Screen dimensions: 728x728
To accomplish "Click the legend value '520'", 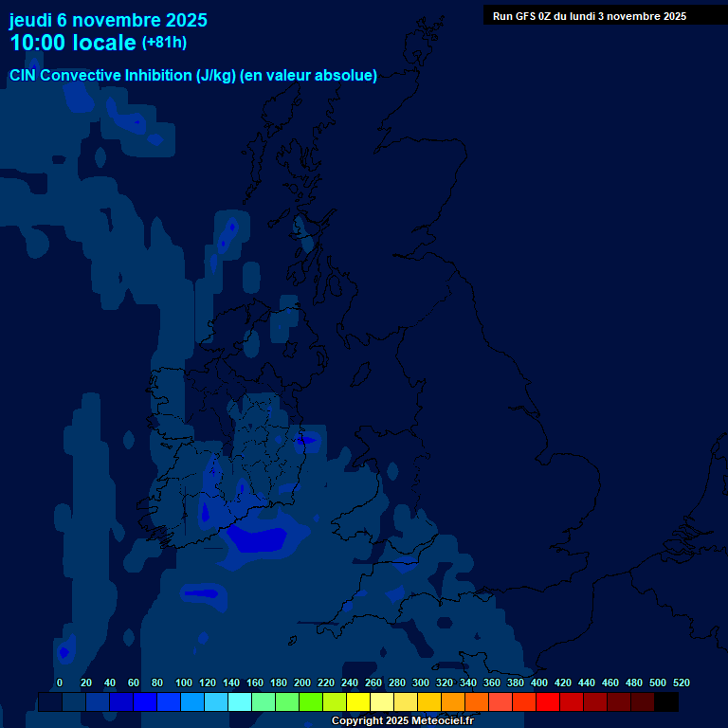I will [x=682, y=682].
